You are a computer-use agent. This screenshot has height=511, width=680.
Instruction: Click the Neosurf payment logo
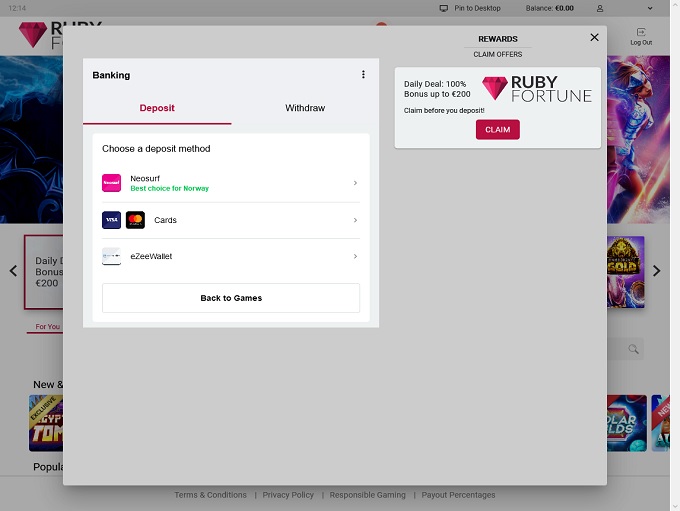click(111, 183)
